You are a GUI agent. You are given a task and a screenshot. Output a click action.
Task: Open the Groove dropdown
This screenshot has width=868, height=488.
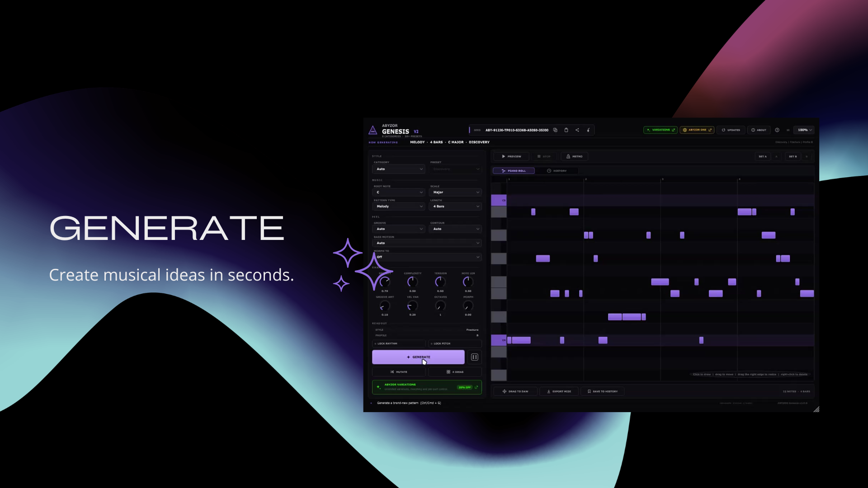(x=399, y=229)
